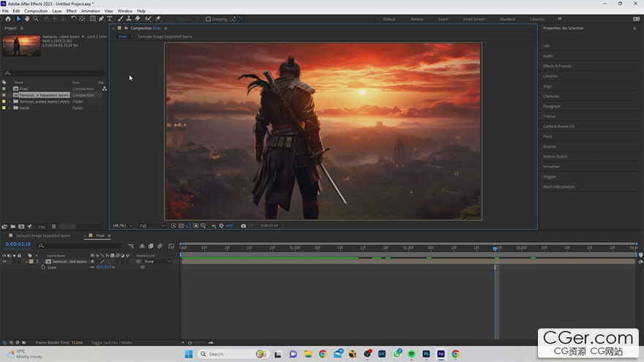
Task: Open File Explorer from the taskbar
Action: pyautogui.click(x=308, y=354)
